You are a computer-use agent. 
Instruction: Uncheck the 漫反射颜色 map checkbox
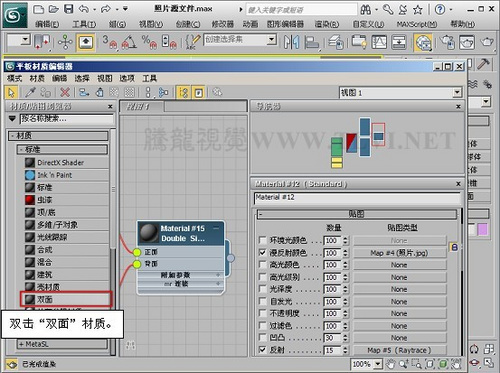coord(263,252)
